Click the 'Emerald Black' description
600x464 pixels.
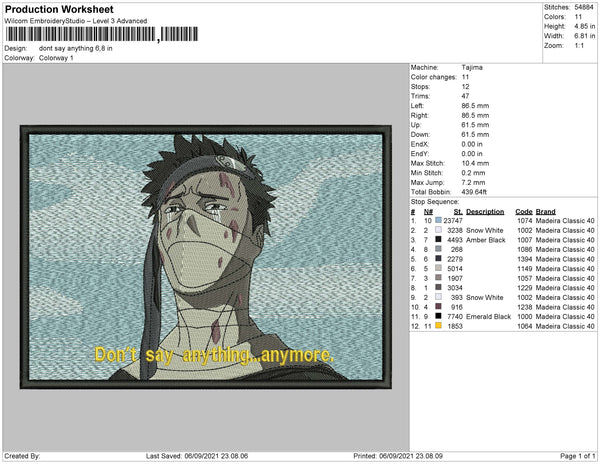point(488,316)
